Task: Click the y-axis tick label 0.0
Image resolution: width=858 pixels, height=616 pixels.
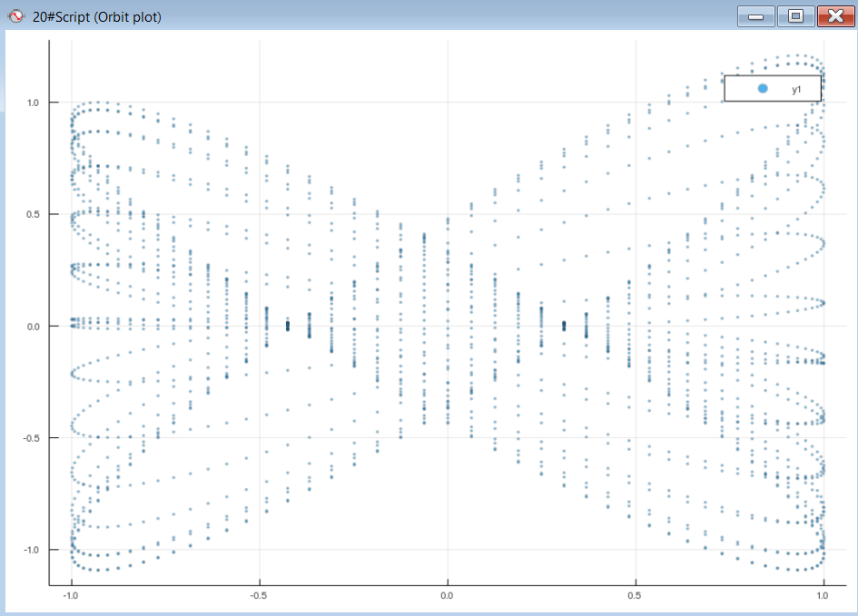Action: pyautogui.click(x=32, y=326)
